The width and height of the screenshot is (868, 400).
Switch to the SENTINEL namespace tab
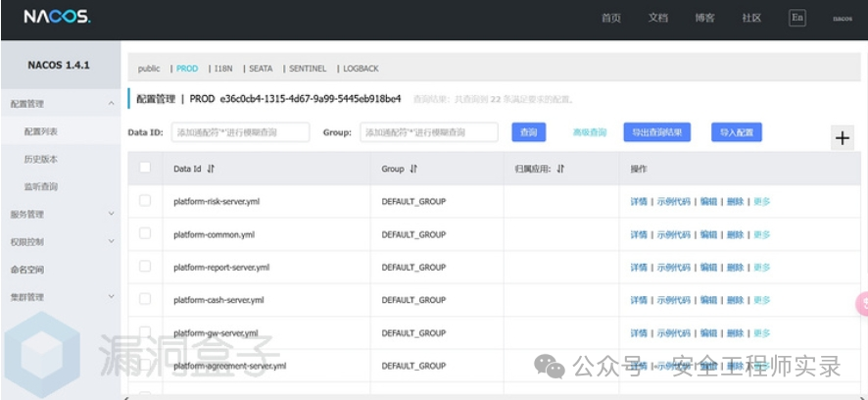pyautogui.click(x=308, y=69)
